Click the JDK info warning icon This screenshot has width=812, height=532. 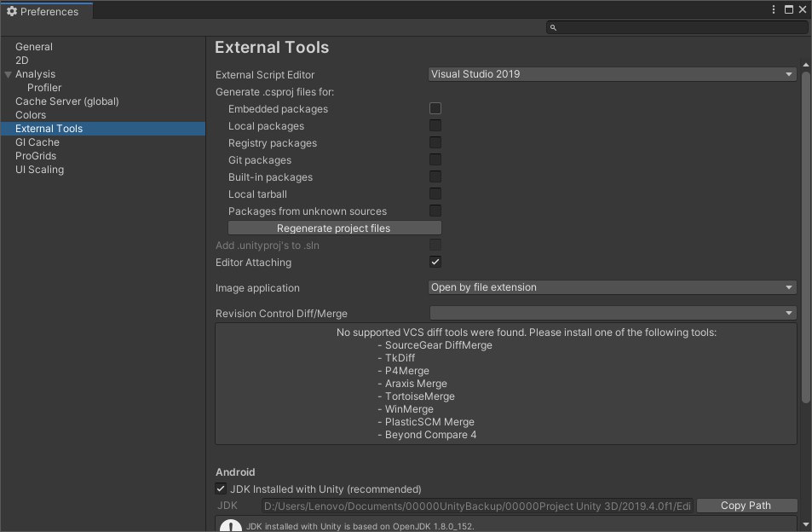tap(231, 525)
